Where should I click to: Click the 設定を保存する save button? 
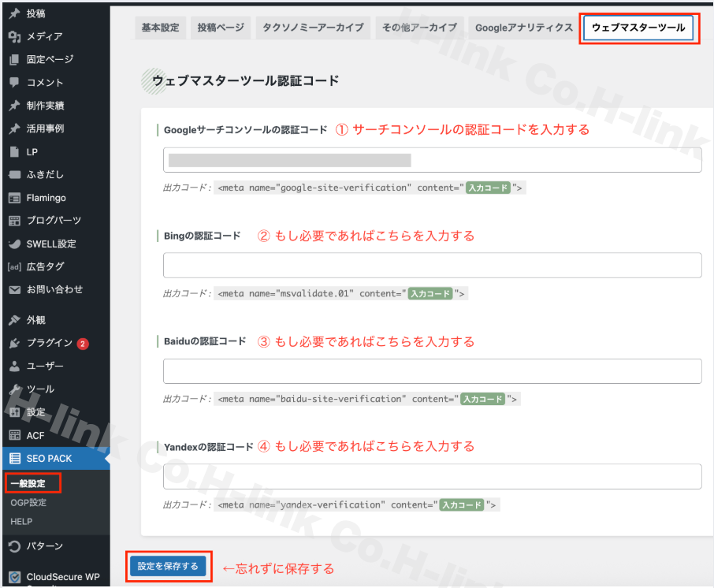point(169,566)
